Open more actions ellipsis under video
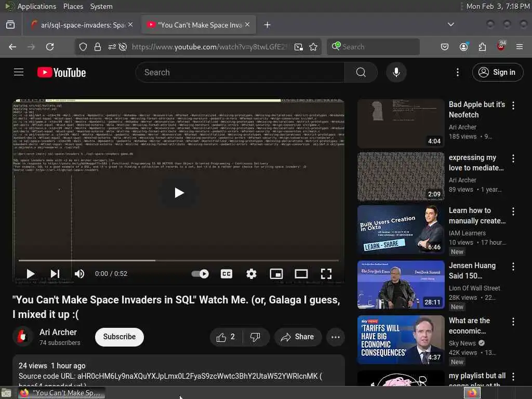532x399 pixels. (x=335, y=337)
